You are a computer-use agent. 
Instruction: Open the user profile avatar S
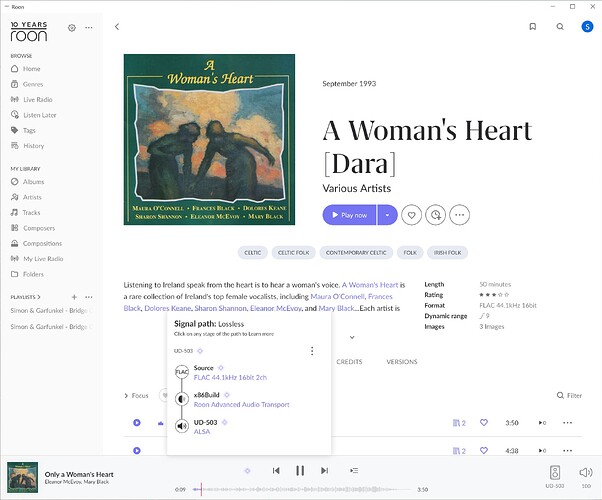click(x=587, y=26)
